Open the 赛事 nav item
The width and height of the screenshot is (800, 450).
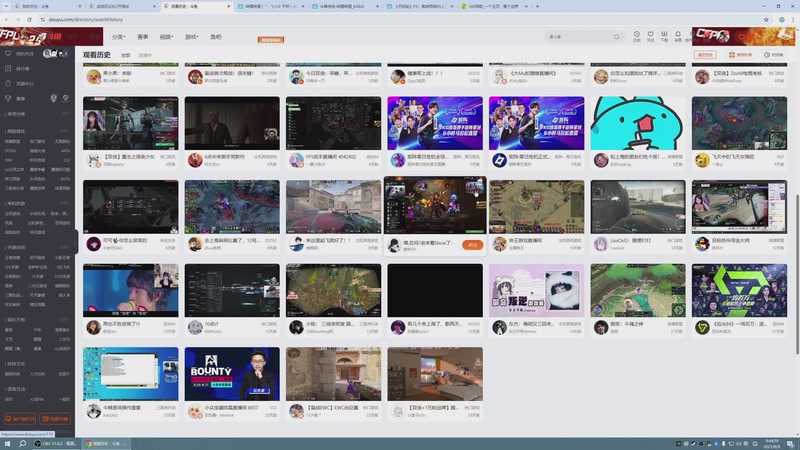(x=143, y=37)
